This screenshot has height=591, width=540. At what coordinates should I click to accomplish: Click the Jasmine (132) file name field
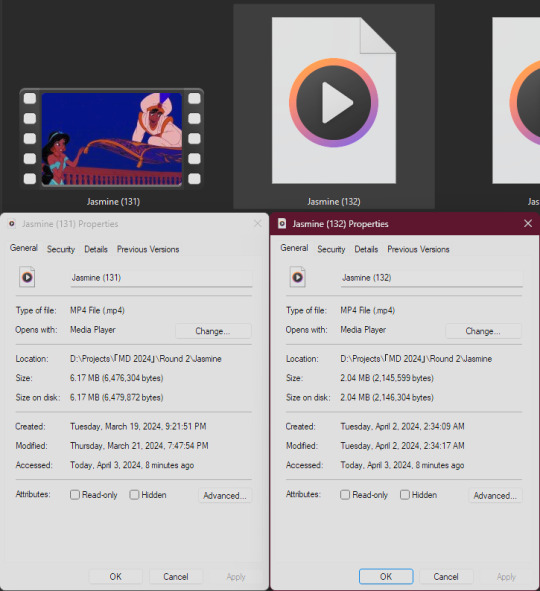pyautogui.click(x=431, y=278)
